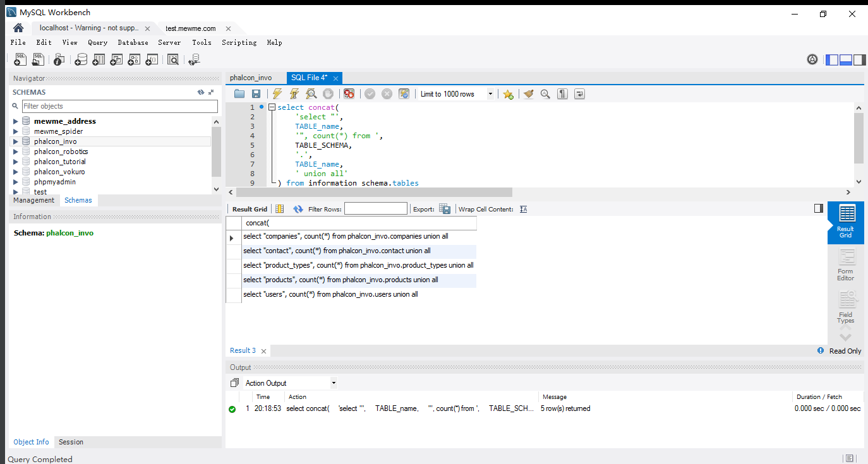Click the rollback transaction X icon
The width and height of the screenshot is (868, 464).
[x=387, y=94]
